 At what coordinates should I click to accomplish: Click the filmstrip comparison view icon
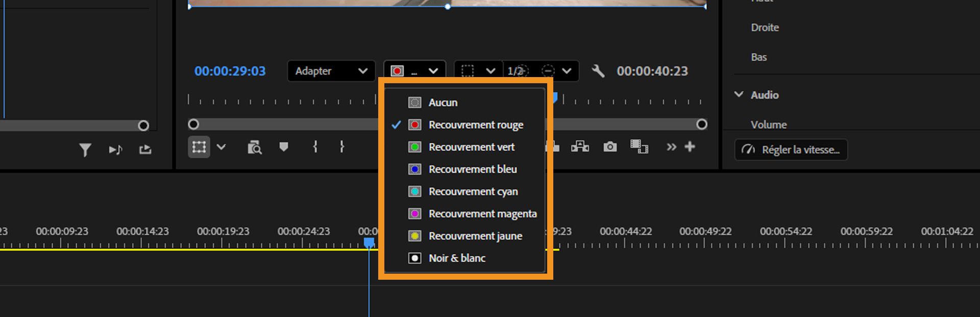(x=639, y=147)
